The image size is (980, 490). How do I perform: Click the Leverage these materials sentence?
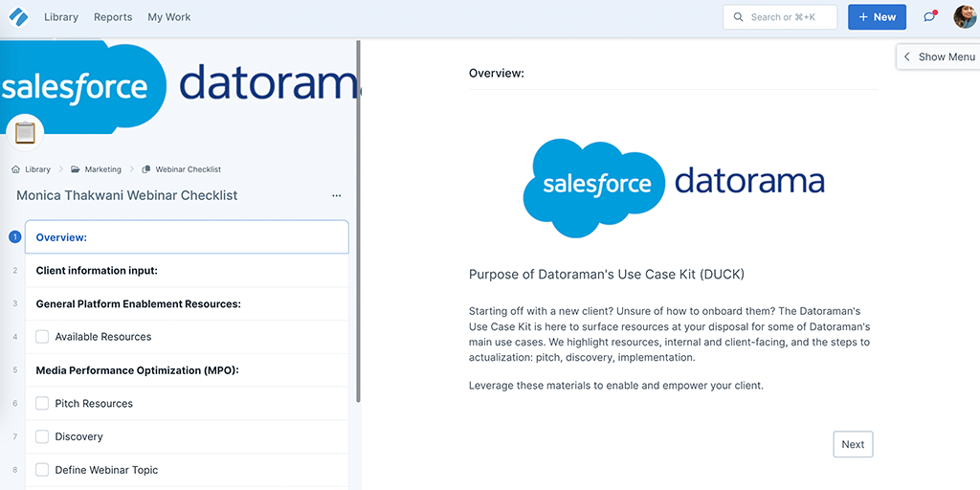(616, 386)
